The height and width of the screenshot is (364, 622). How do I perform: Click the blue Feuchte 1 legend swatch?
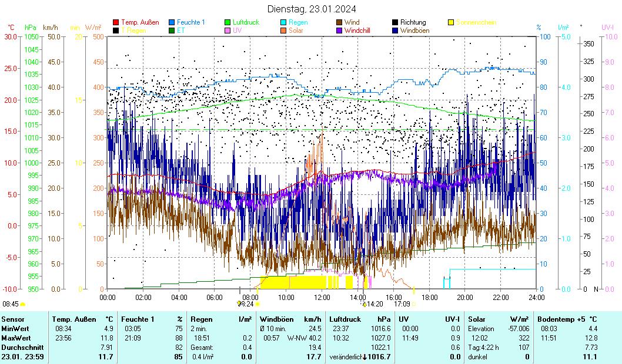click(171, 22)
